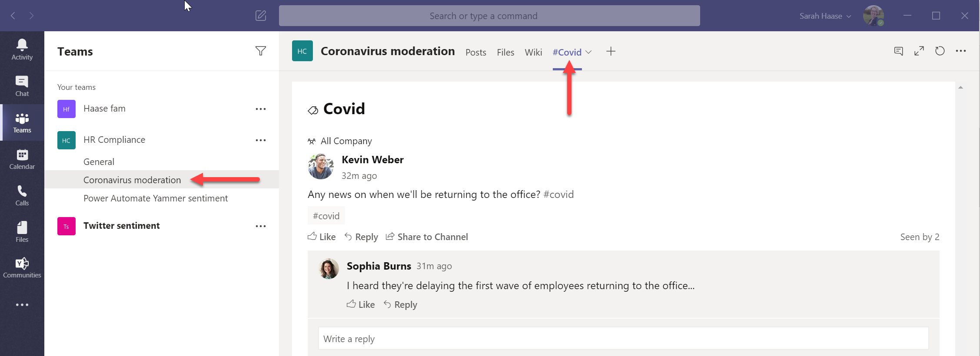The width and height of the screenshot is (980, 356).
Task: Switch to the Files tab
Action: 505,53
